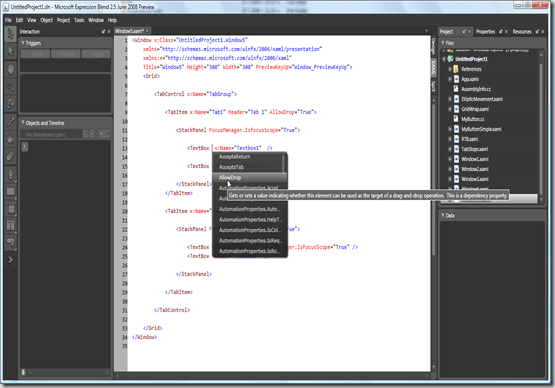Switch to the Resources panel tab

(x=522, y=32)
